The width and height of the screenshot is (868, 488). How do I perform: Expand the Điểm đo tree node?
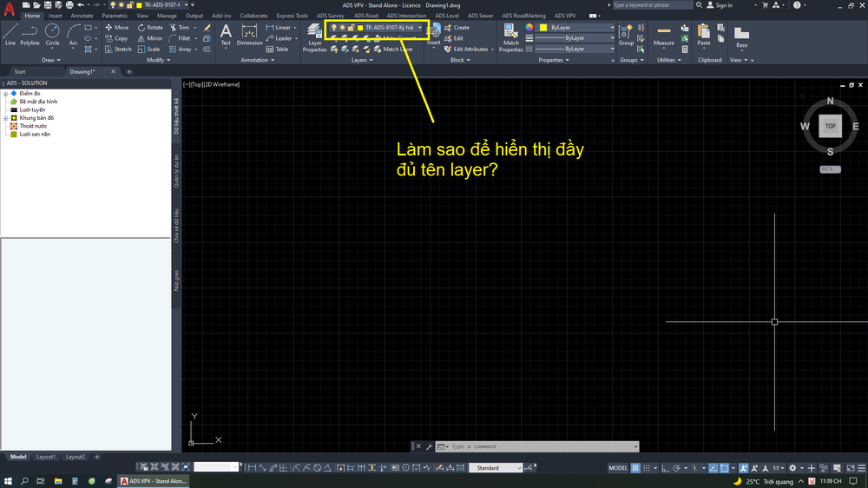6,94
